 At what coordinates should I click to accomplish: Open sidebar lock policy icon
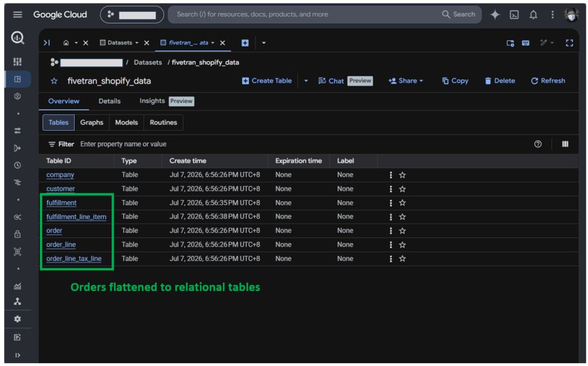pos(17,234)
